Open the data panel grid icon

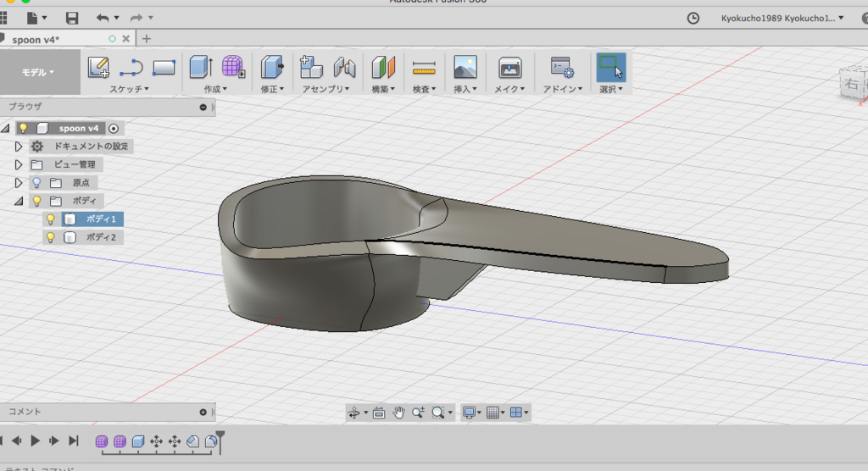pos(3,19)
